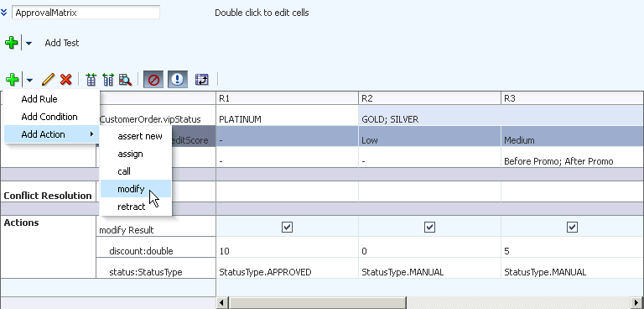Screen dimensions: 644x309
Task: Click the discount value 0 in R2
Action: [429, 247]
